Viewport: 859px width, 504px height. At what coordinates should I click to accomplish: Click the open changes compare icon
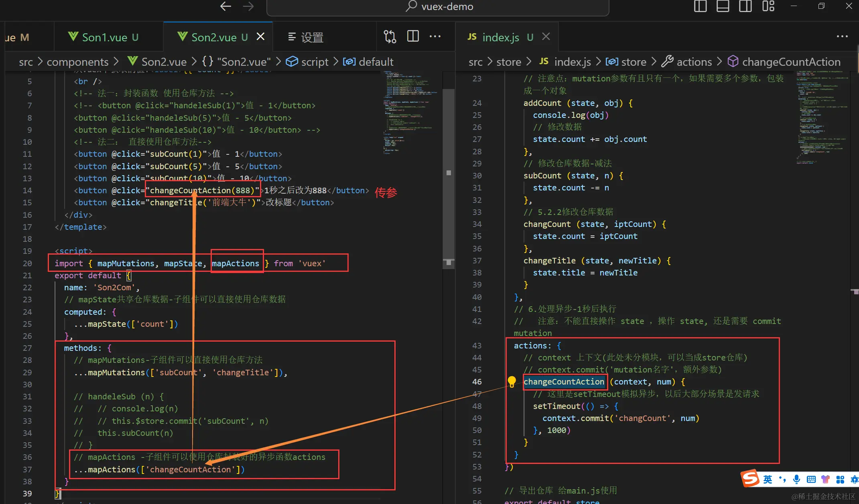[390, 36]
